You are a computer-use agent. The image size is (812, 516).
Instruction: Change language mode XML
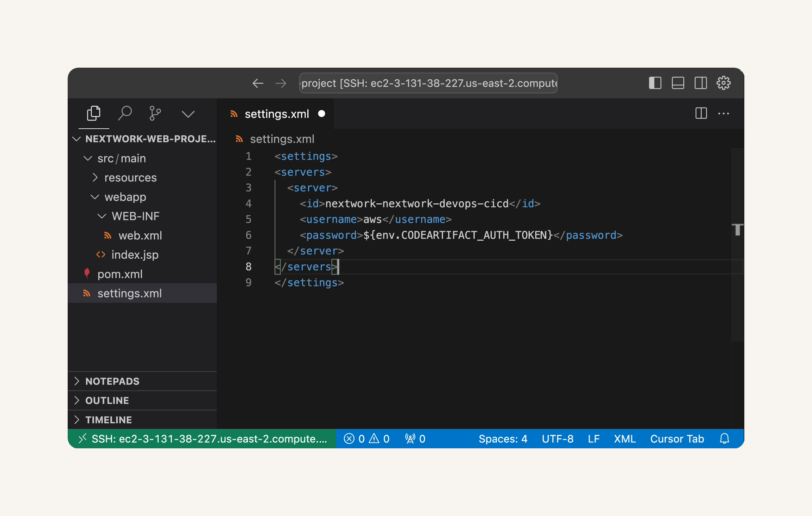click(x=625, y=439)
